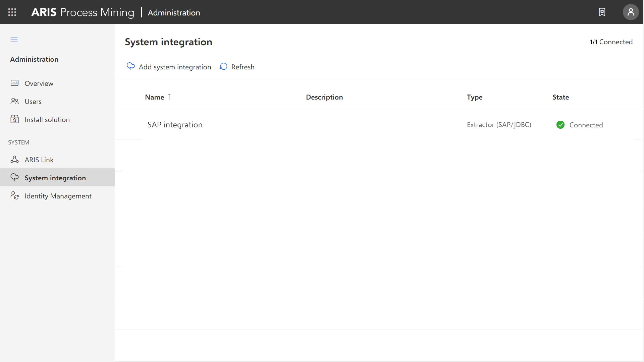
Task: Click ARIS Process Mining logo title
Action: pyautogui.click(x=83, y=12)
